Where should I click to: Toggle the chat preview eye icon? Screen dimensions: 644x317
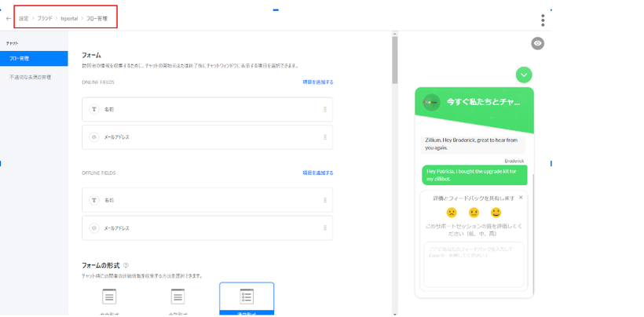[x=537, y=44]
